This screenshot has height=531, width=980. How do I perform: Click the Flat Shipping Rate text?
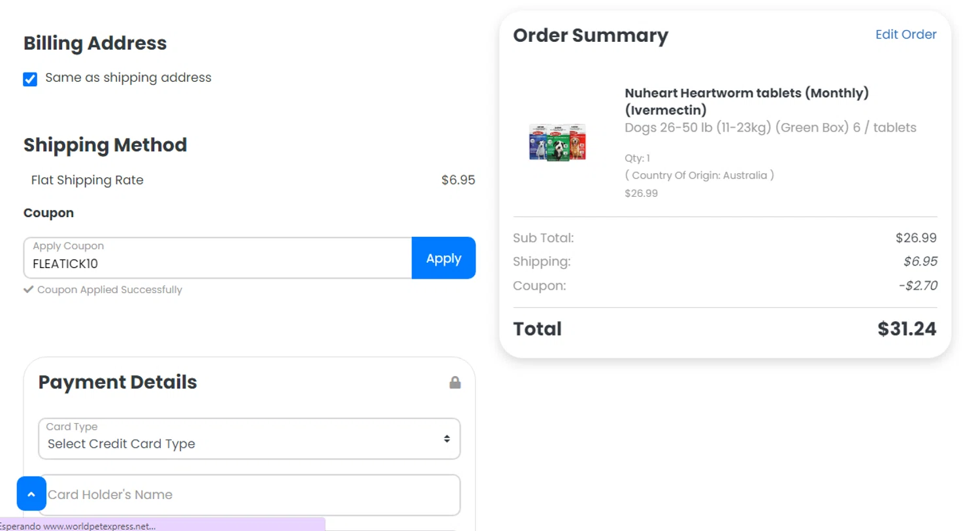tap(88, 180)
